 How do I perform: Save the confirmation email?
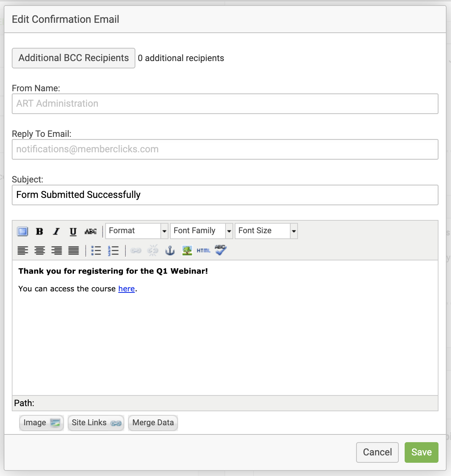[421, 452]
